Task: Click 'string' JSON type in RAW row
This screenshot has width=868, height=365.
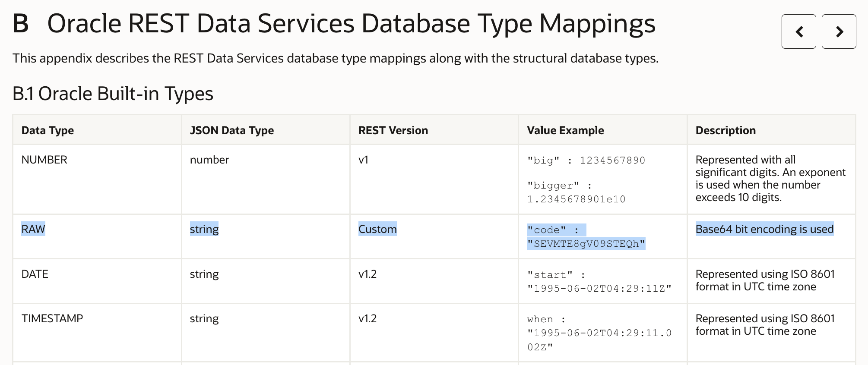Action: click(204, 229)
